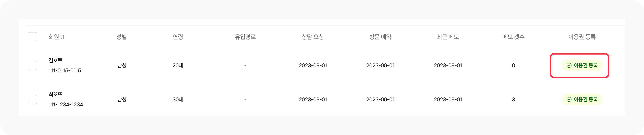This screenshot has height=135, width=644.
Task: Click the sort arrows icon beside 회원
Action: pyautogui.click(x=62, y=37)
